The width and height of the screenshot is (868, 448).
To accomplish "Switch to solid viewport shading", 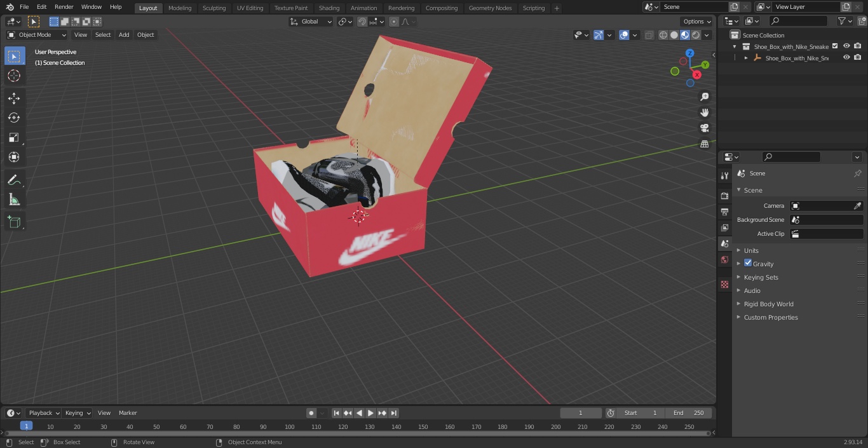I will tap(674, 35).
